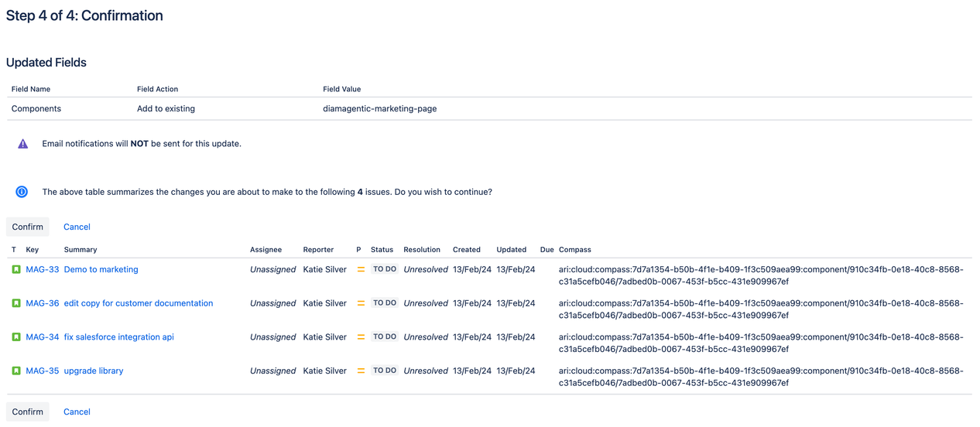This screenshot has width=980, height=427.
Task: Click the top Cancel link
Action: (x=77, y=227)
